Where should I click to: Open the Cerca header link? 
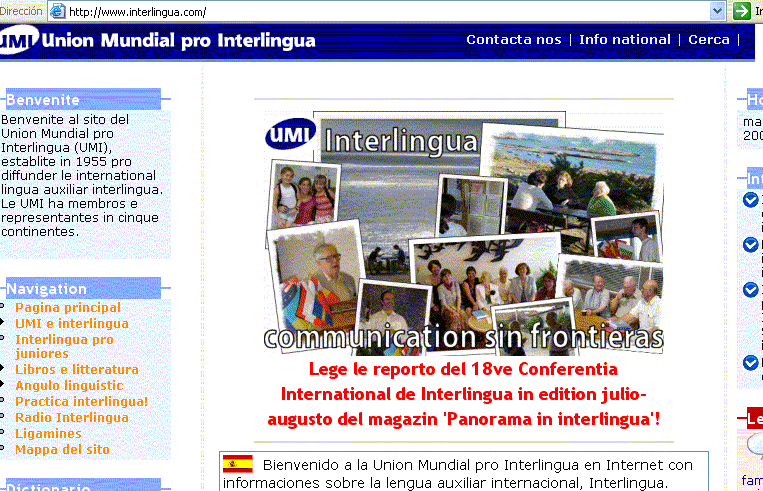[708, 39]
